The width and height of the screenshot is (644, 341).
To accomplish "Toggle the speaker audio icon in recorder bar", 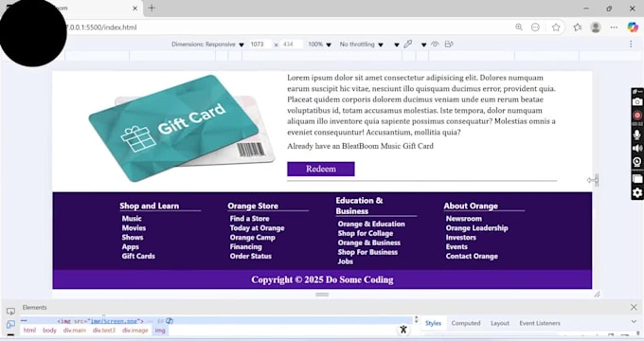I will (637, 148).
